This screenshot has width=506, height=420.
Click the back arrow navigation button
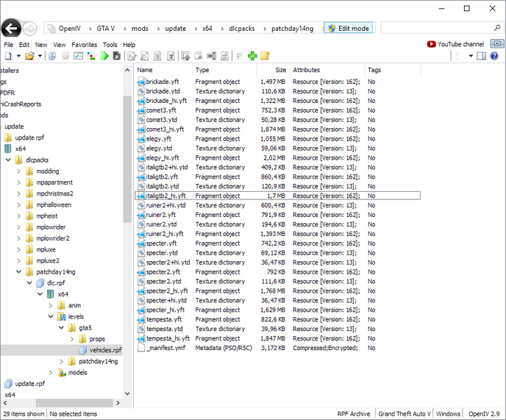coord(11,29)
